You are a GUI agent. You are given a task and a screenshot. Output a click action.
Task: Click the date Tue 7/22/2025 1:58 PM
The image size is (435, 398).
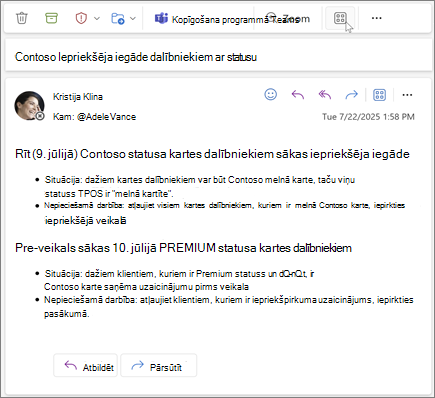(368, 117)
